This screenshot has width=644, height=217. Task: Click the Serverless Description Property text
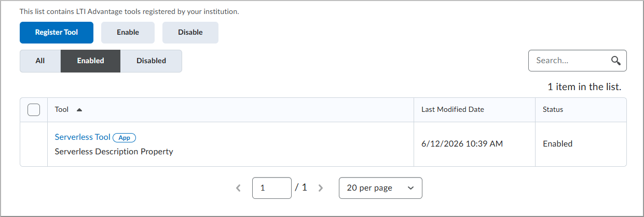pyautogui.click(x=114, y=152)
